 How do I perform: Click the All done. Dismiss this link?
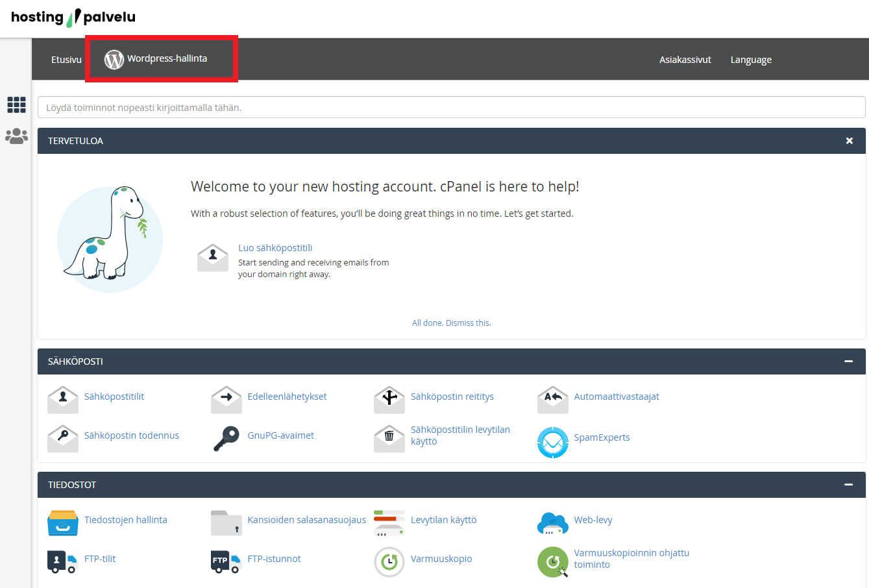coord(451,323)
